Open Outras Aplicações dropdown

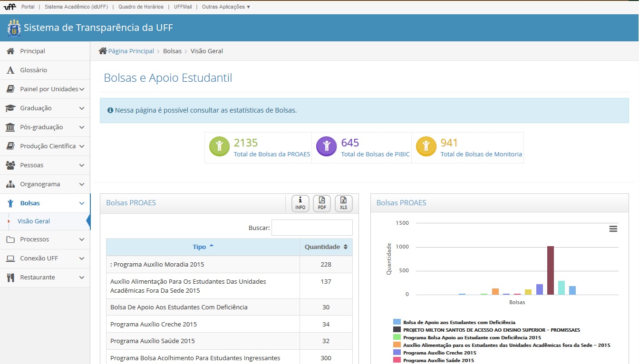[226, 7]
